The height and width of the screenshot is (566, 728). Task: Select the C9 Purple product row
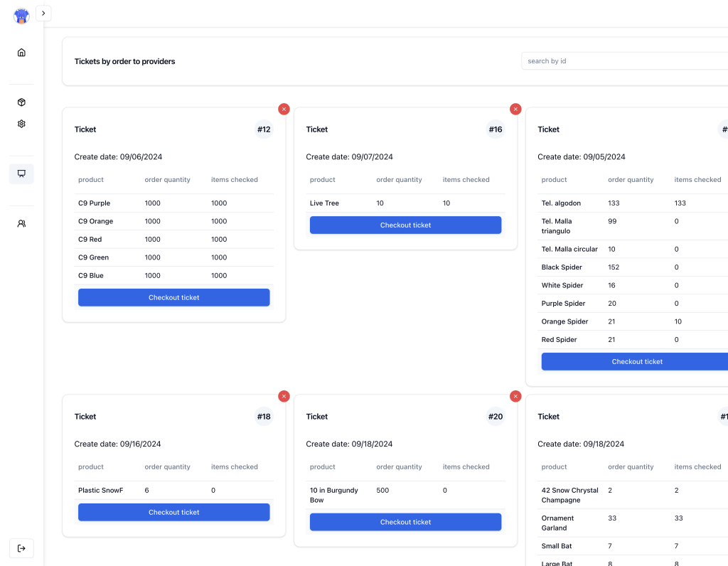click(x=173, y=203)
